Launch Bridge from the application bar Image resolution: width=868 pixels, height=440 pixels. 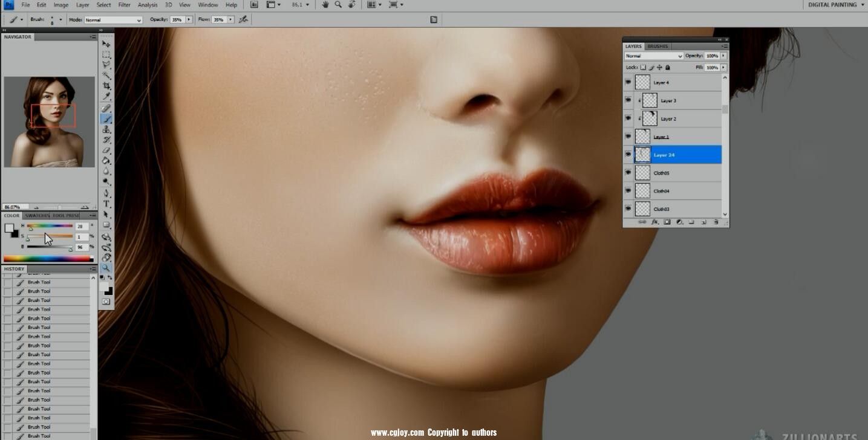[x=254, y=5]
